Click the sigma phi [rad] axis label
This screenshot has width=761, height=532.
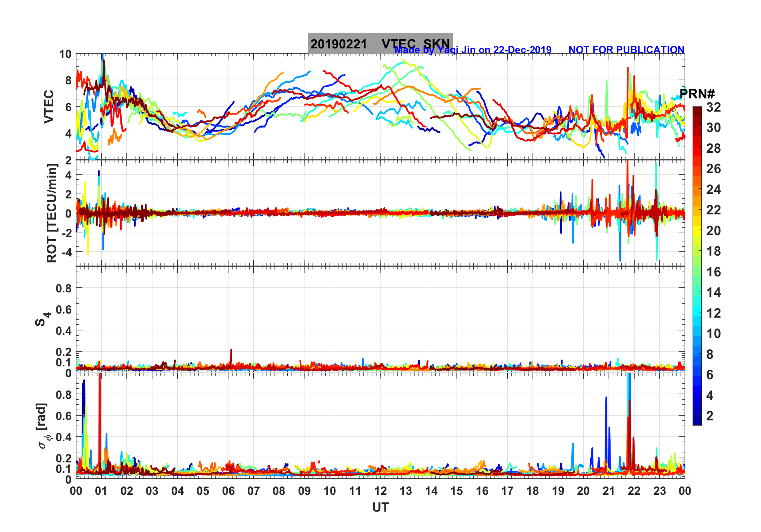[43, 426]
